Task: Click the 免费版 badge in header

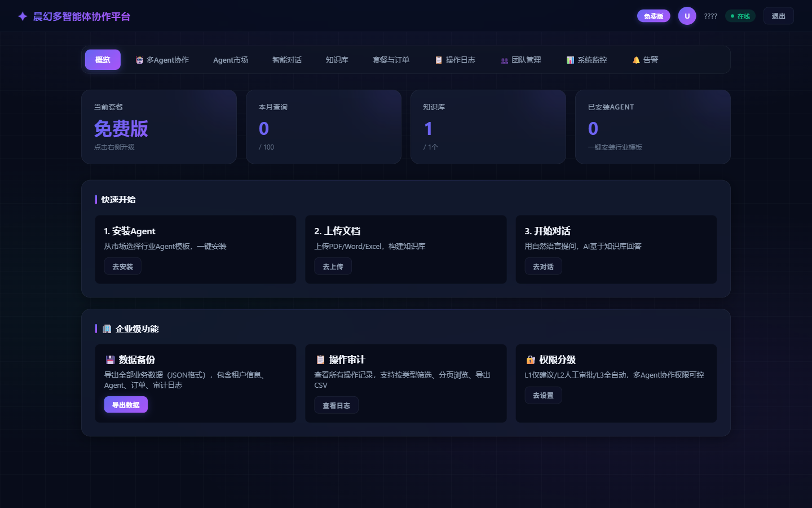Action: pyautogui.click(x=654, y=16)
